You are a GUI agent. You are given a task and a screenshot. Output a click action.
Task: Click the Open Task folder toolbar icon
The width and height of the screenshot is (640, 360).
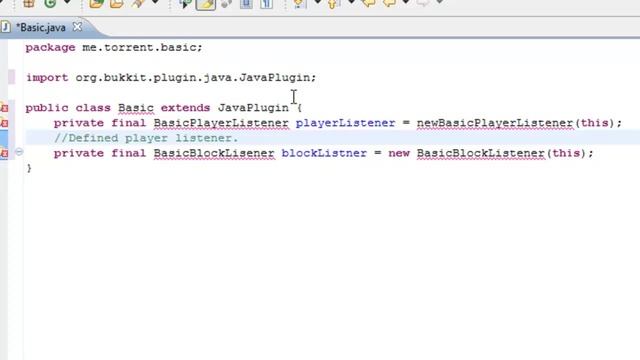point(117,3)
